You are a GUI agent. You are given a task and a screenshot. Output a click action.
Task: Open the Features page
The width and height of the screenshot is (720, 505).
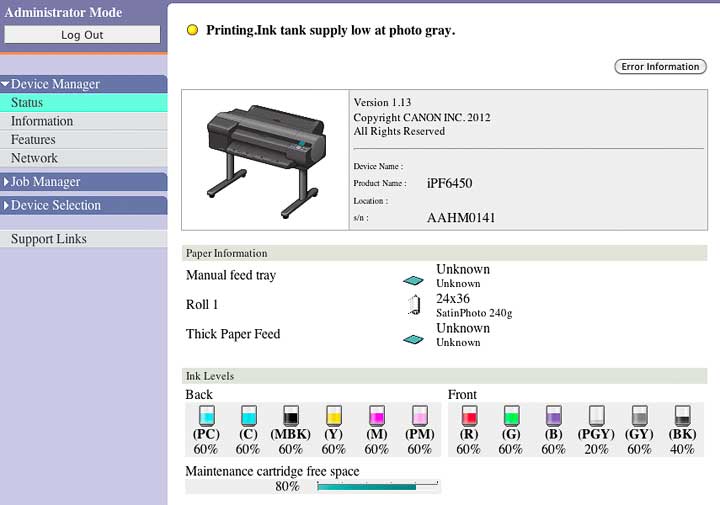coord(83,140)
